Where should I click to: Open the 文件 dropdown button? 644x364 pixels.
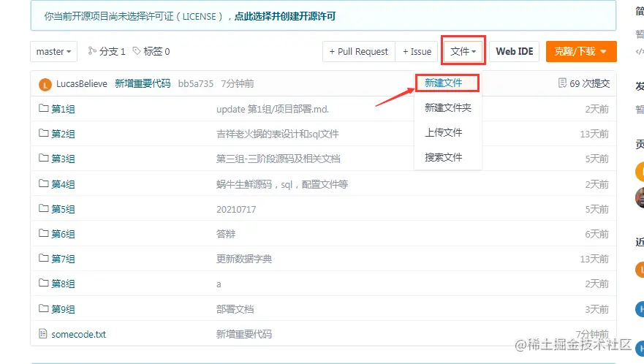tap(463, 51)
